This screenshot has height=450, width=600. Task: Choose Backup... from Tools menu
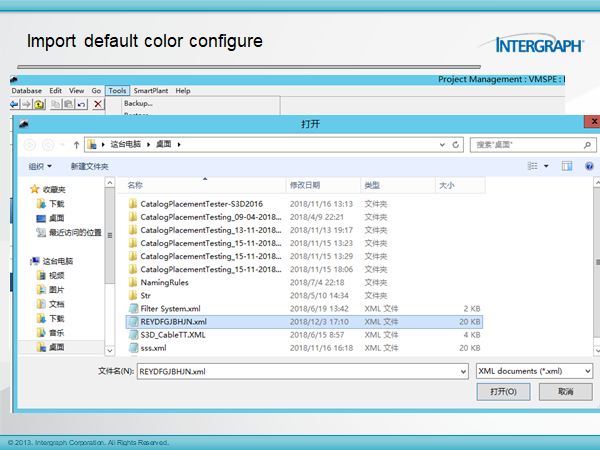click(x=138, y=103)
